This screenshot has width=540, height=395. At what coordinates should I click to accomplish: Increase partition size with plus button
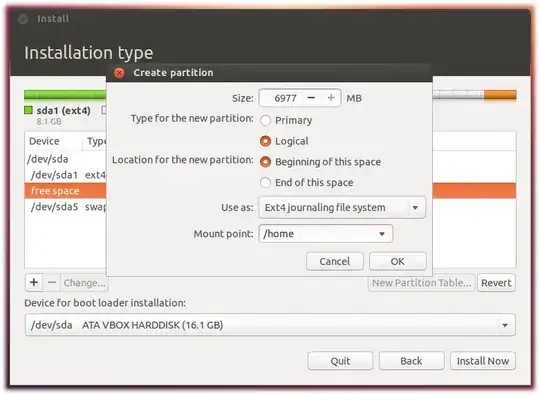(x=331, y=98)
